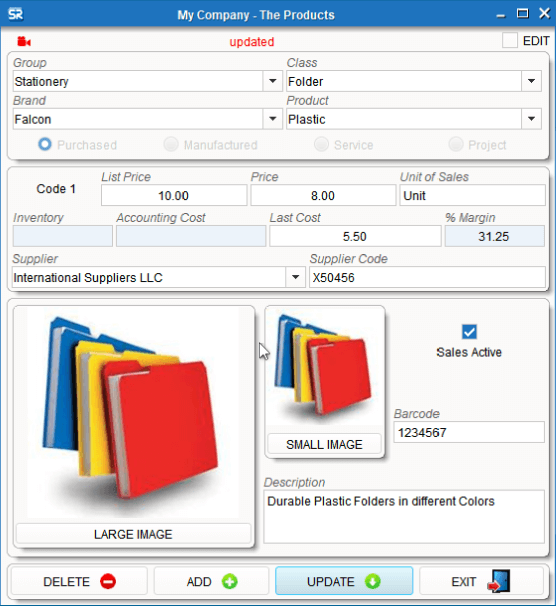Image resolution: width=556 pixels, height=606 pixels.
Task: Expand the Brand dropdown showing Falcon
Action: 273,119
